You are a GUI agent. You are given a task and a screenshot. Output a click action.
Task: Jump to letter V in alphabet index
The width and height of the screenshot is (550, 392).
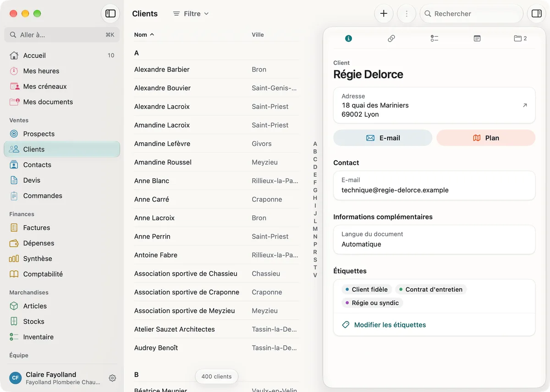(315, 275)
